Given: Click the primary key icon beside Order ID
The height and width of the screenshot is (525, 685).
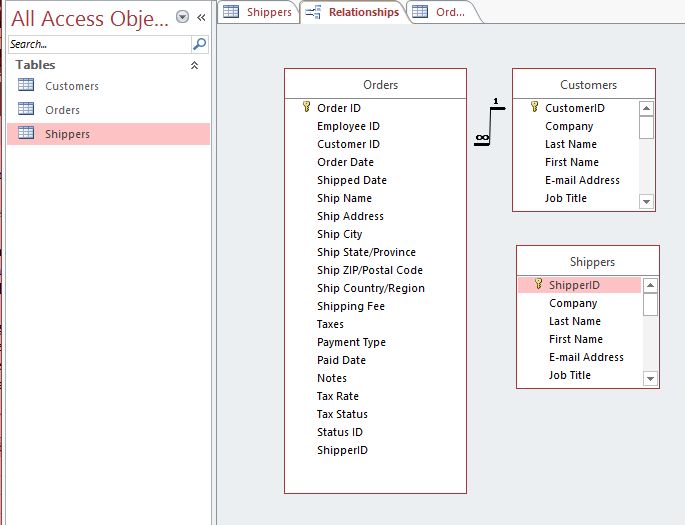Looking at the screenshot, I should pos(306,108).
